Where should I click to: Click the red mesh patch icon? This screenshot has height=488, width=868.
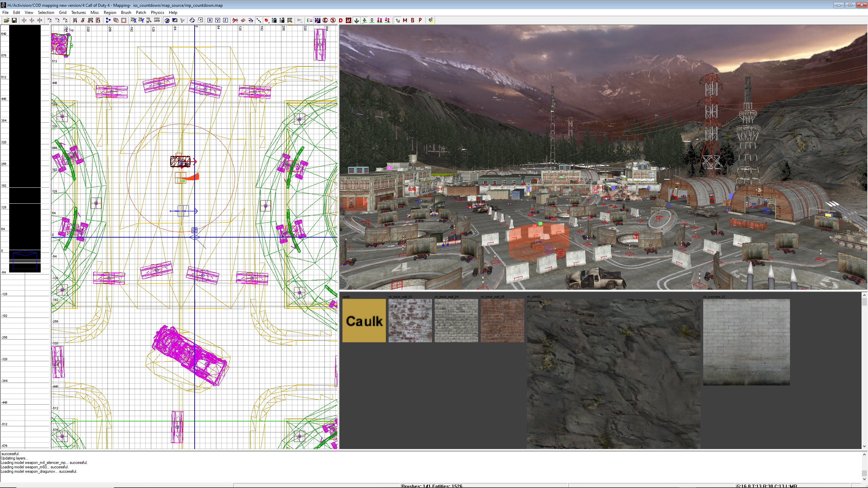(243, 20)
